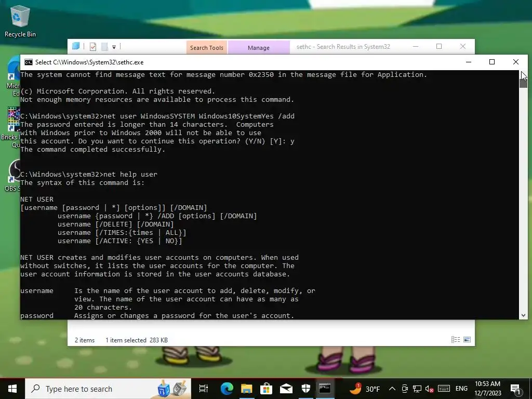
Task: Click the muted speaker volume tray icon
Action: [x=430, y=389]
